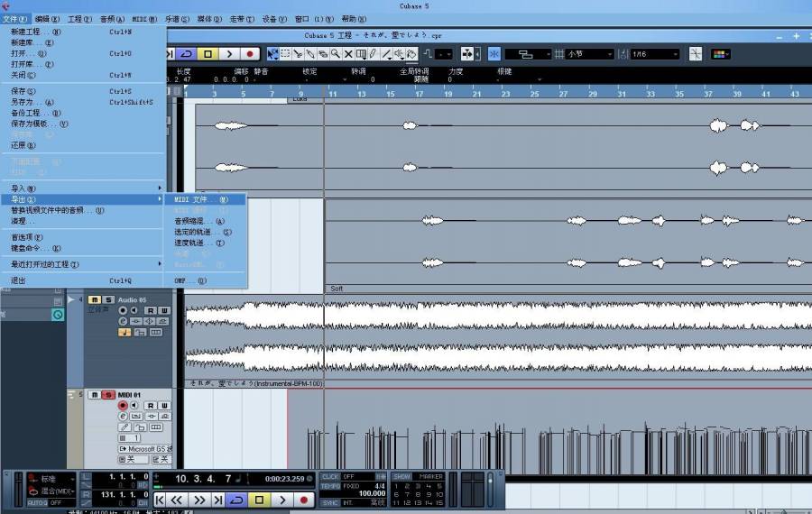This screenshot has height=514, width=812.
Task: Mute the Audio 05 track
Action: coord(94,299)
